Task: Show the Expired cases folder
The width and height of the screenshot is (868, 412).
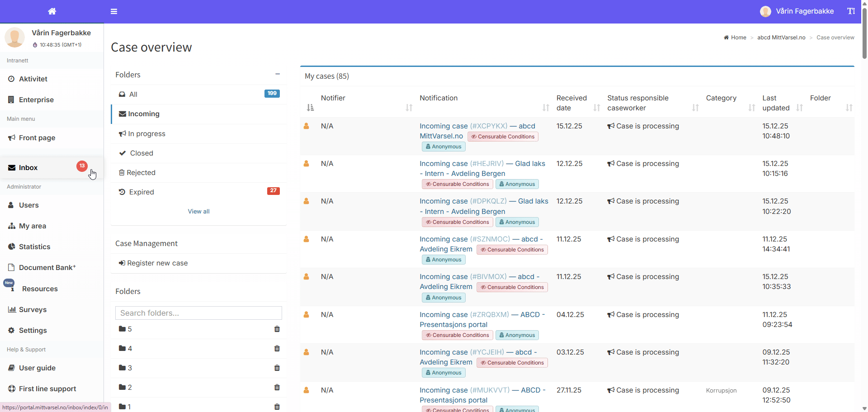Action: click(x=141, y=192)
